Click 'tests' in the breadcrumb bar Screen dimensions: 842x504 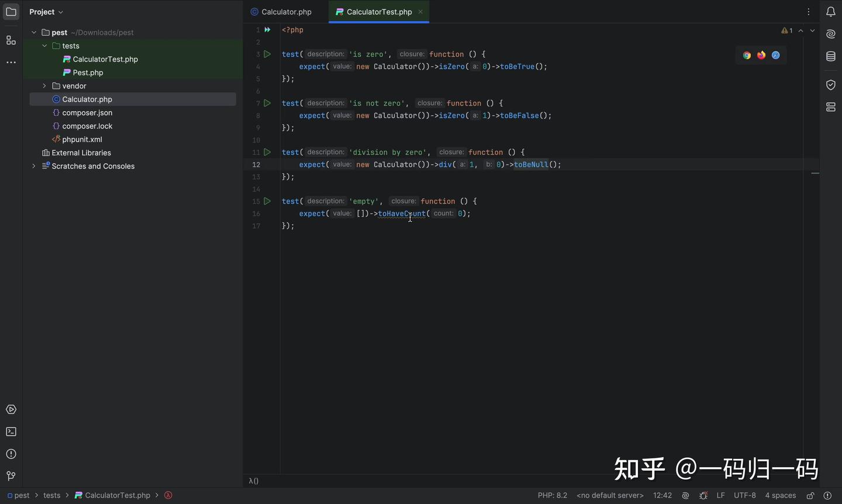pos(51,495)
